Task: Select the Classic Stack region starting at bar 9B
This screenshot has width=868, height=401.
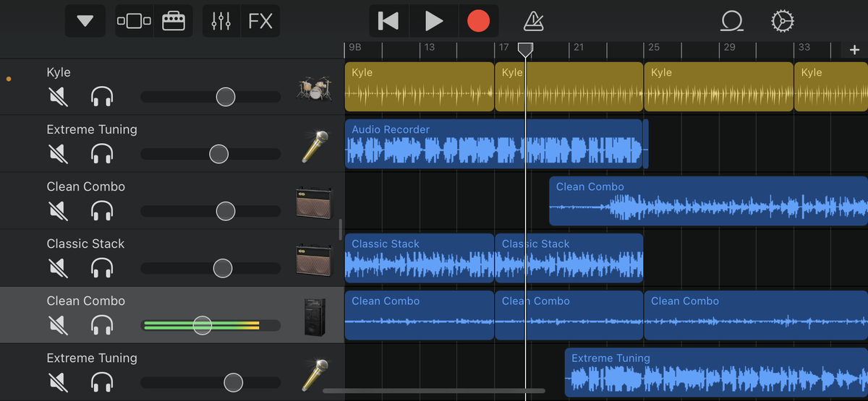Action: click(420, 258)
